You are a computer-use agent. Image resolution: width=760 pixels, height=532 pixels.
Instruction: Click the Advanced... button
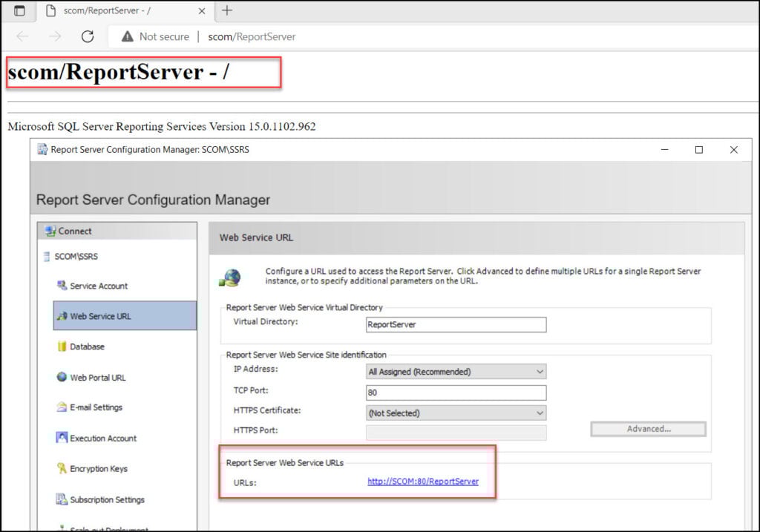tap(649, 429)
